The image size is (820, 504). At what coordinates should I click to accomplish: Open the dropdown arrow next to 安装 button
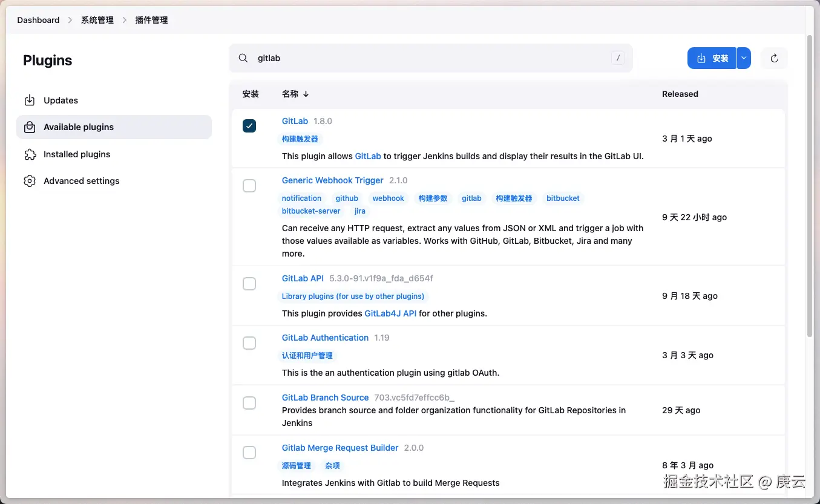click(744, 58)
